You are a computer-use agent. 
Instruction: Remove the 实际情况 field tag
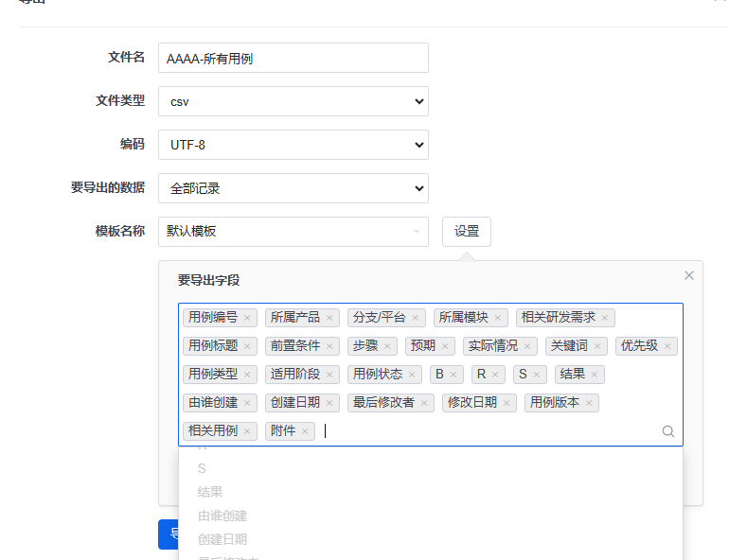527,346
